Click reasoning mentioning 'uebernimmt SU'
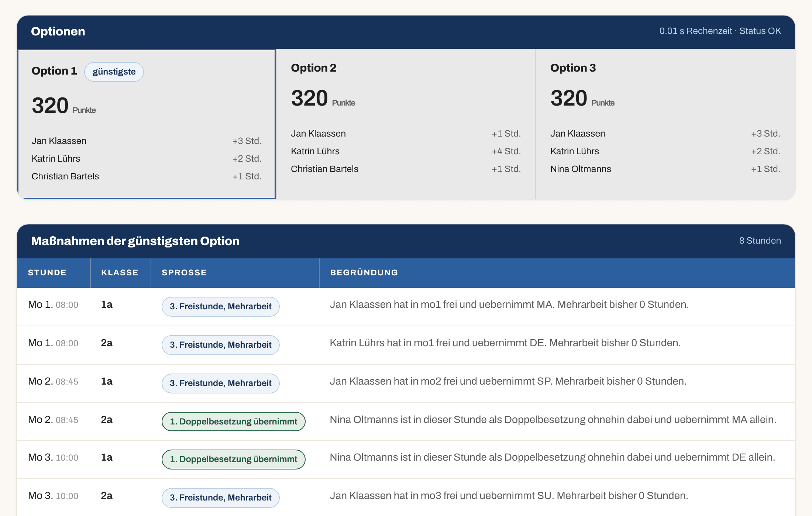812x516 pixels. tap(509, 496)
